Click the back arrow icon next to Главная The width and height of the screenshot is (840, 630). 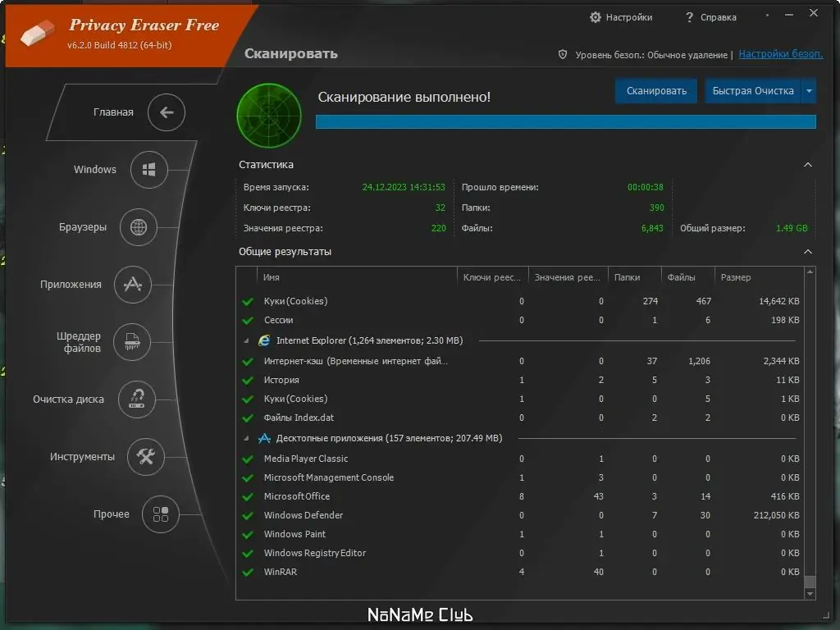click(167, 112)
